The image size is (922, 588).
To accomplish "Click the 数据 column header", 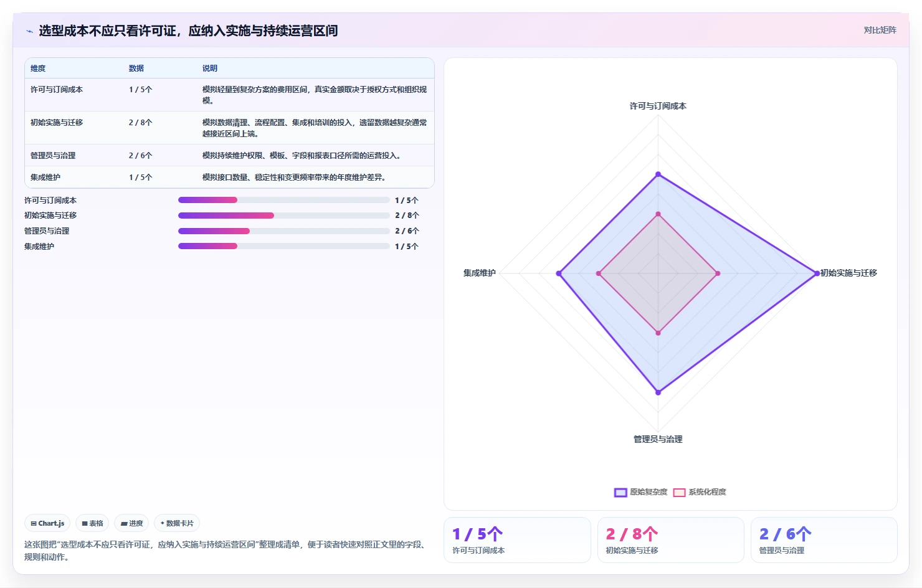I will coord(136,69).
